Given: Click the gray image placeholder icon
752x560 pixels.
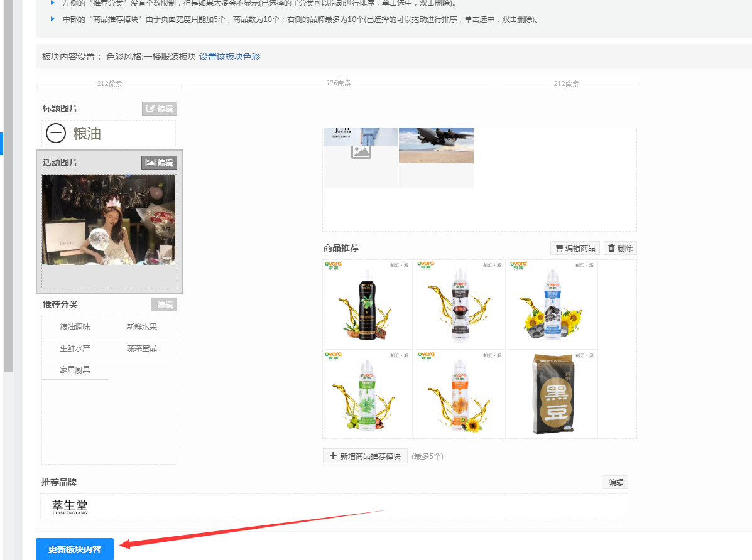Looking at the screenshot, I should click(361, 151).
